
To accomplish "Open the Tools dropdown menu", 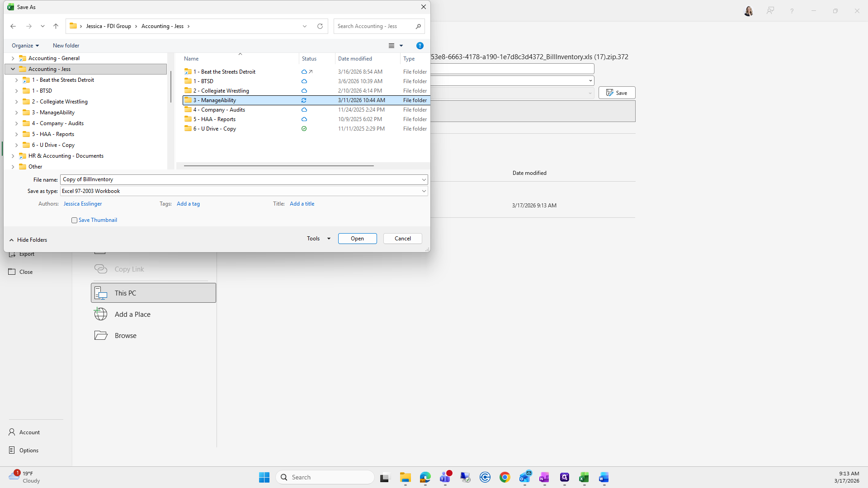I will 318,239.
